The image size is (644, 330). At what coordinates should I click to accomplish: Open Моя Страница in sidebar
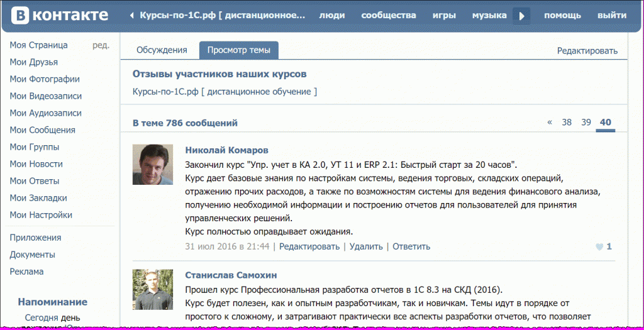tap(38, 45)
